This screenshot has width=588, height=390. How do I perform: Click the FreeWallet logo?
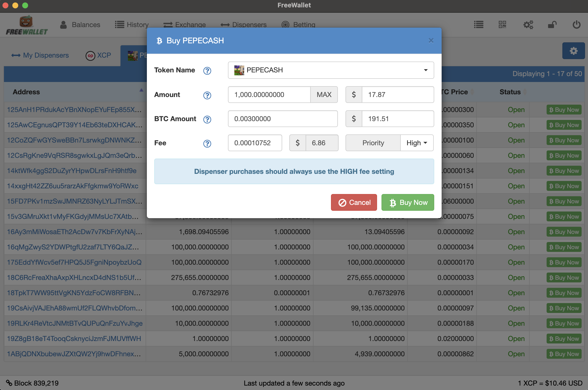coord(27,25)
